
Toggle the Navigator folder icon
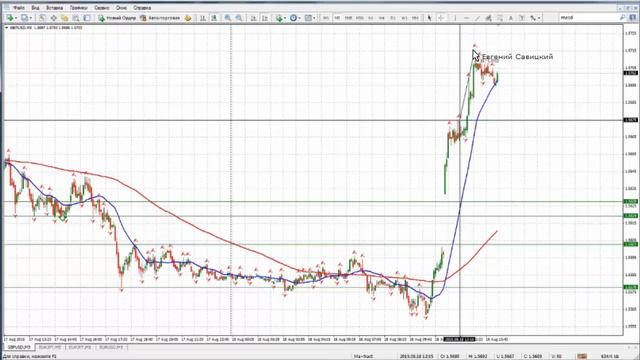(64, 18)
